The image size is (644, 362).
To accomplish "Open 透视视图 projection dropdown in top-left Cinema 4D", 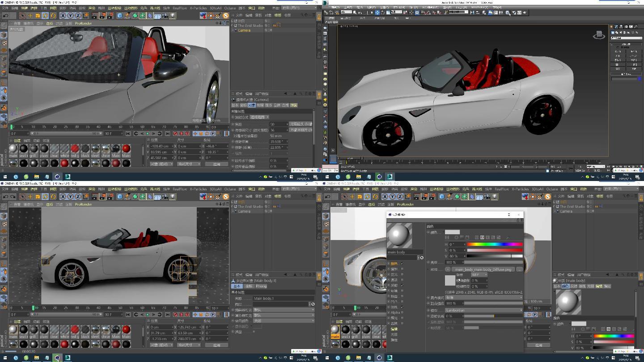I will (259, 117).
